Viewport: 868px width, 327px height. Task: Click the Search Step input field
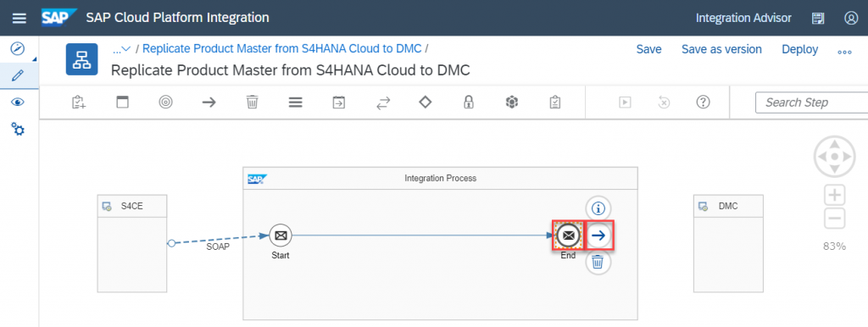click(x=811, y=103)
